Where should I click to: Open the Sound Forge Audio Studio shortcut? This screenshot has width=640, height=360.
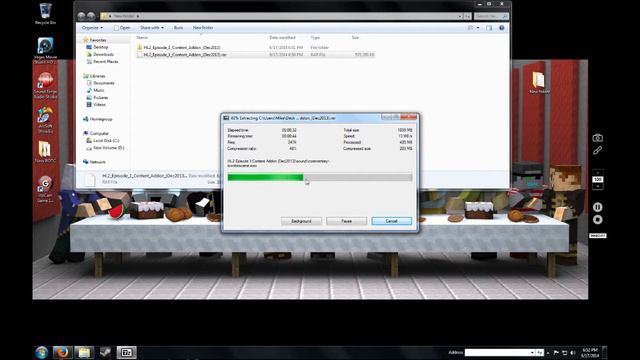click(x=45, y=85)
